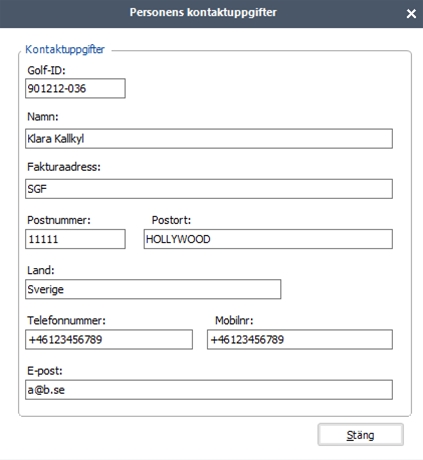Screen dimensions: 423x460
Task: Click into the Fakturaadress field
Action: click(x=209, y=189)
